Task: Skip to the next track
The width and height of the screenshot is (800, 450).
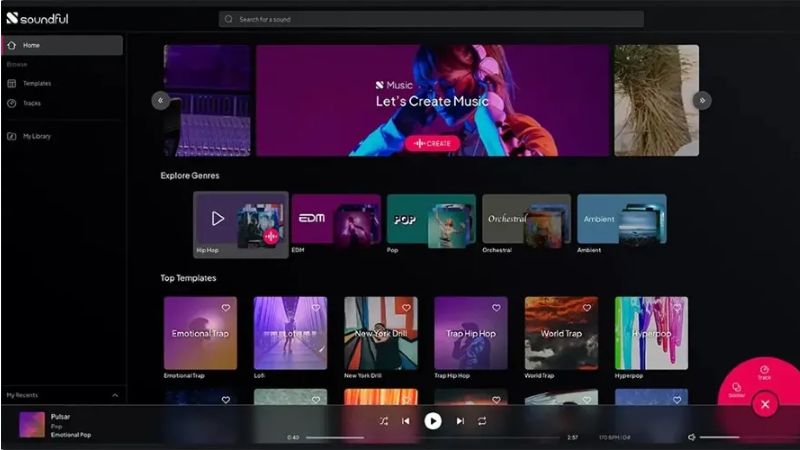Action: [x=460, y=421]
